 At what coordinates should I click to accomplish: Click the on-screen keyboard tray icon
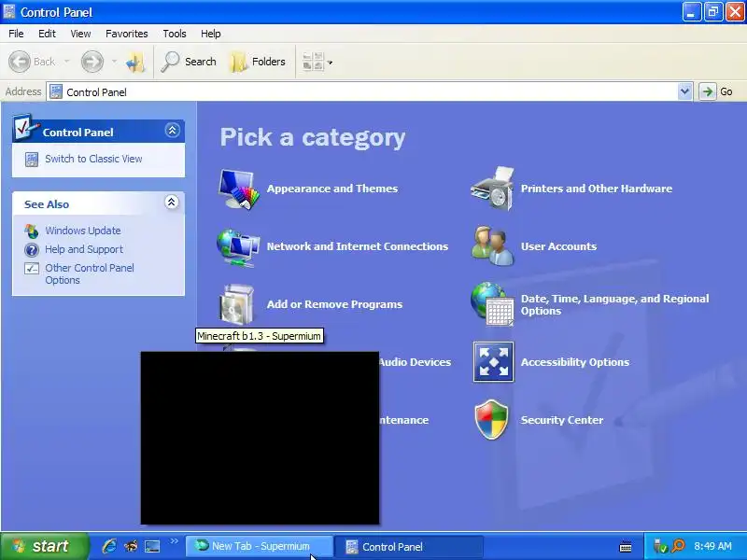coord(626,547)
